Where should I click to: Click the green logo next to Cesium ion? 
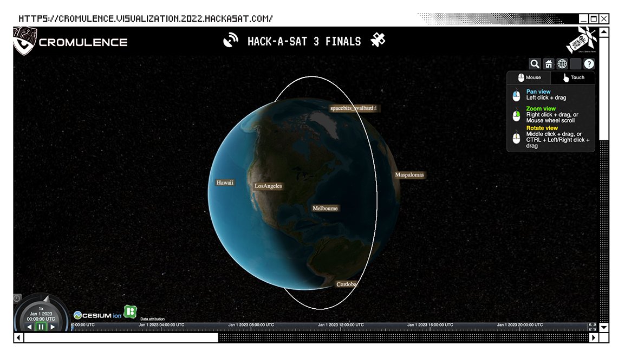130,311
